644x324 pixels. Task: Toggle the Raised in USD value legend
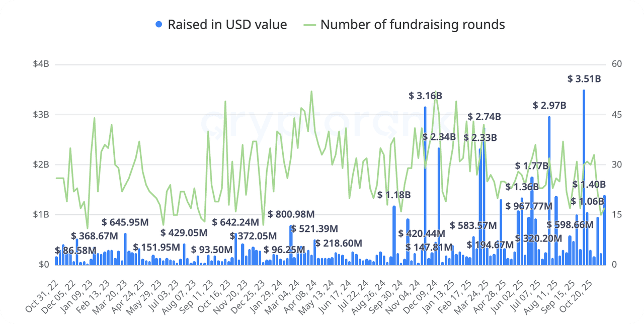click(222, 24)
